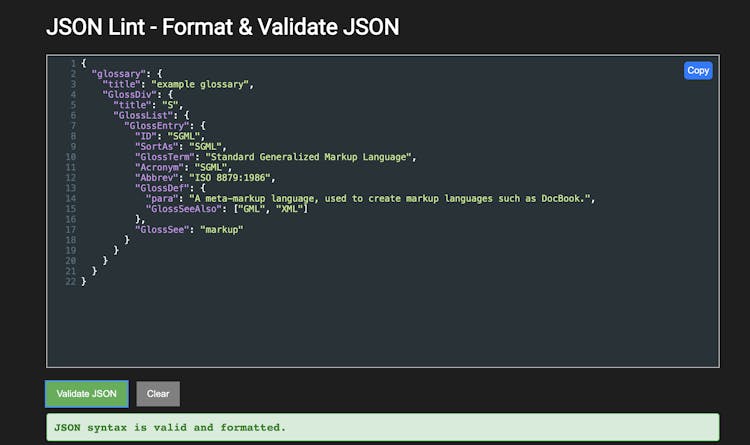Click line number 1 in the gutter

coord(72,63)
